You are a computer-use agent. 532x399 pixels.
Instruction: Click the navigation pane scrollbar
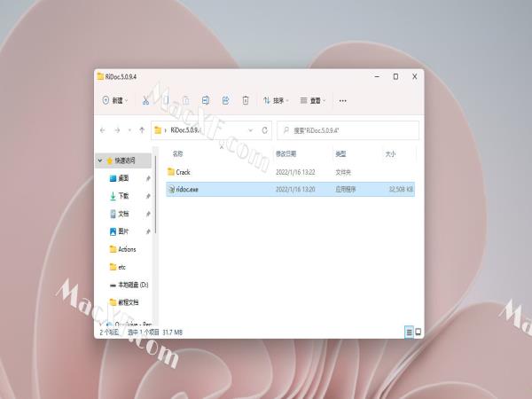(155, 194)
